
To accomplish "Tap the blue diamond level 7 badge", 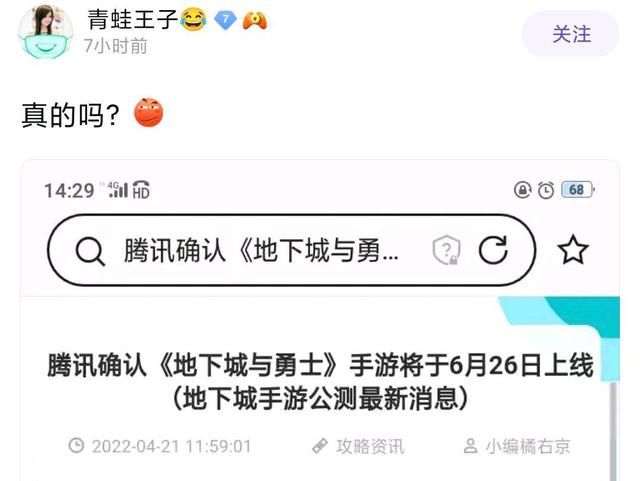I will (x=225, y=20).
